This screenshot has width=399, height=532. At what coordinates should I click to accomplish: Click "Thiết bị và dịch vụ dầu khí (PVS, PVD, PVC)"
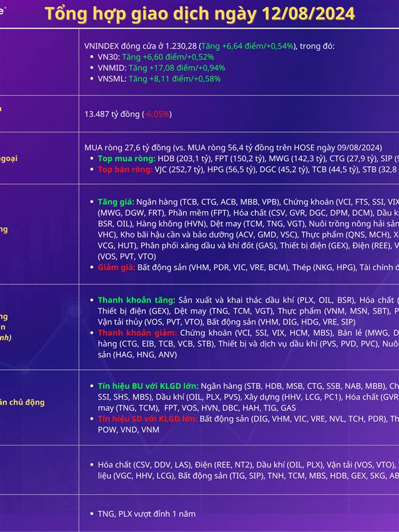click(299, 343)
